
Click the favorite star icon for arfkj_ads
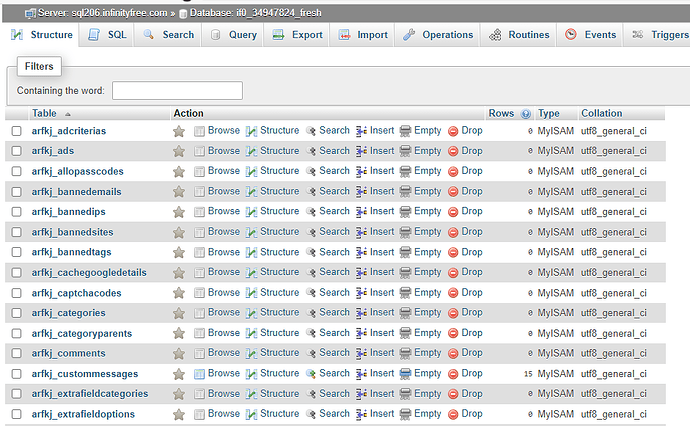click(179, 151)
